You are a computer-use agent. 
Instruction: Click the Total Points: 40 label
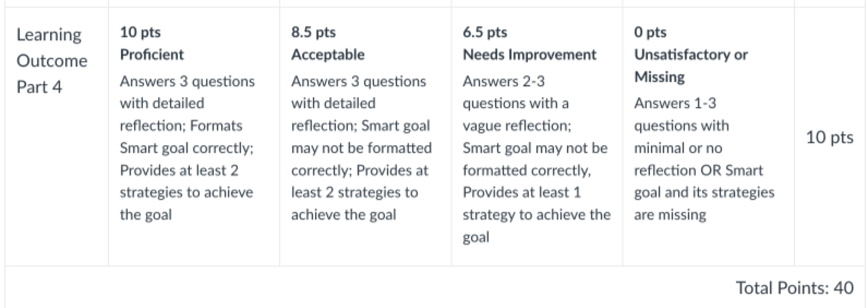click(x=794, y=288)
